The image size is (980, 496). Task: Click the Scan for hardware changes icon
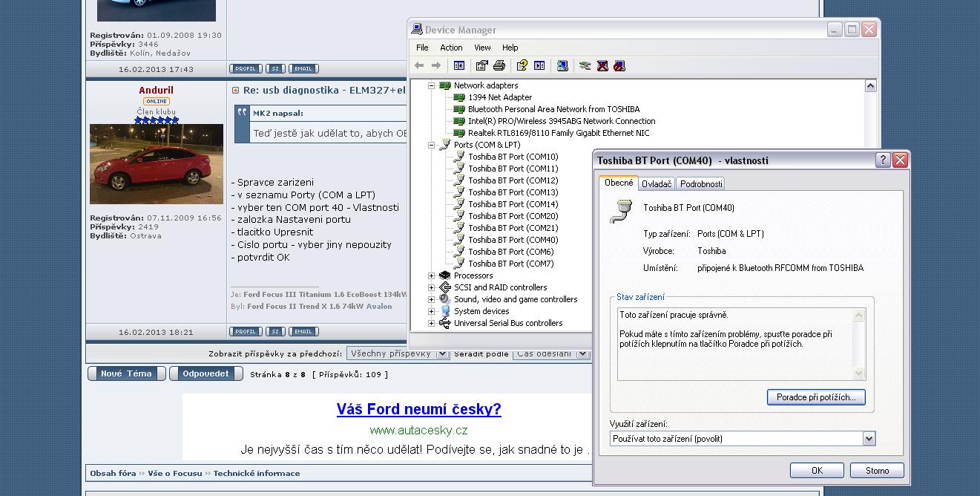562,66
